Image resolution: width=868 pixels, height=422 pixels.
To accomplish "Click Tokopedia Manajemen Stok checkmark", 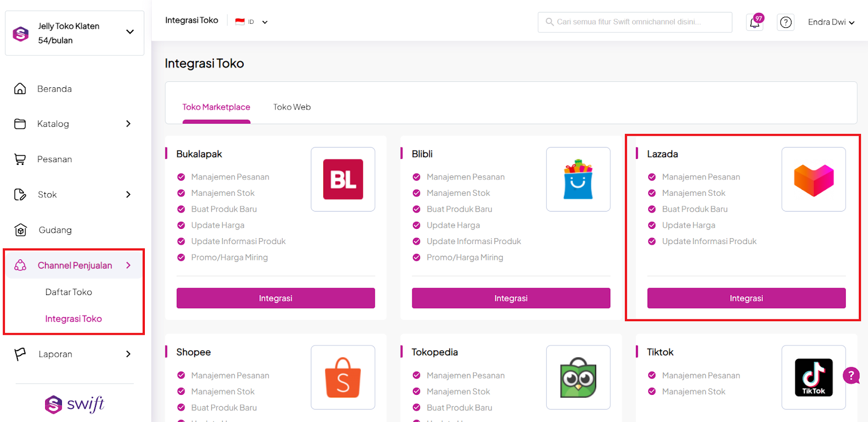I will click(x=417, y=392).
